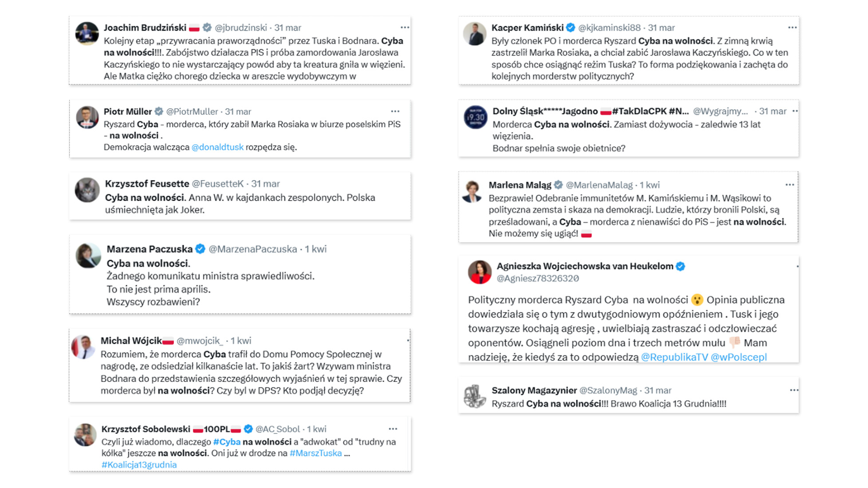
Task: Expand the ellipsis menu on Kacper Kamiński's tweet
Action: pyautogui.click(x=792, y=27)
